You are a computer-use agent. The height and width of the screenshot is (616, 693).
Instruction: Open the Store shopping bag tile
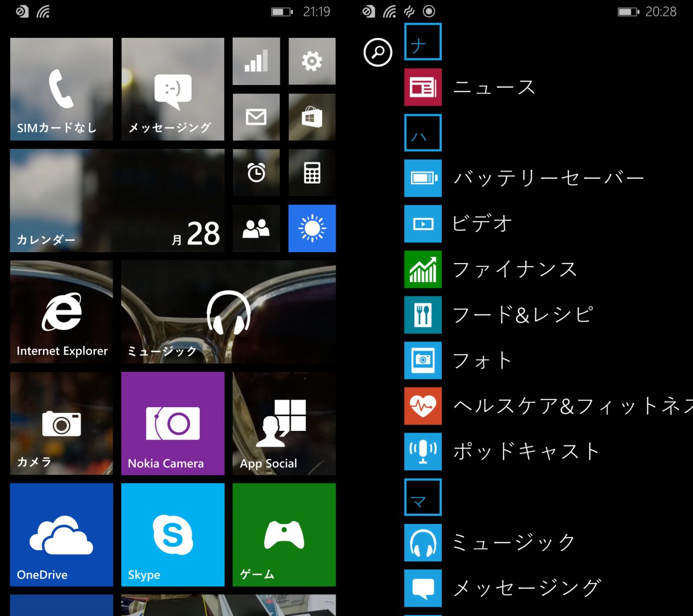[312, 117]
